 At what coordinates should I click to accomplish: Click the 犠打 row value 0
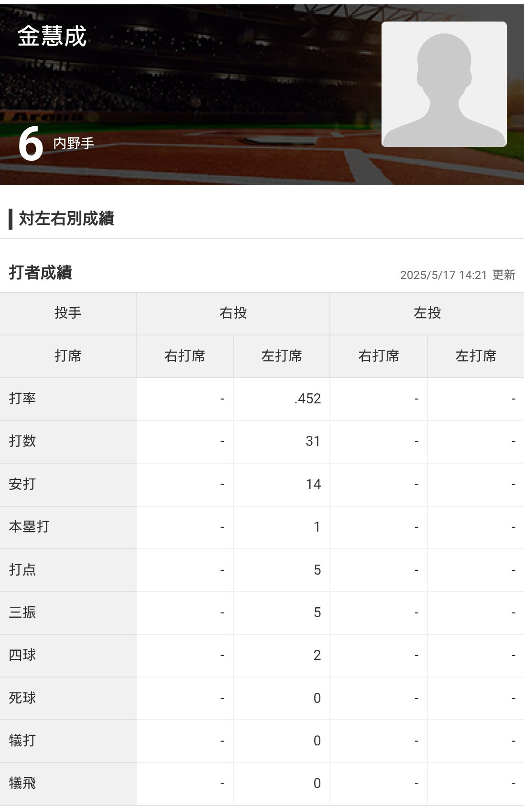pyautogui.click(x=317, y=741)
